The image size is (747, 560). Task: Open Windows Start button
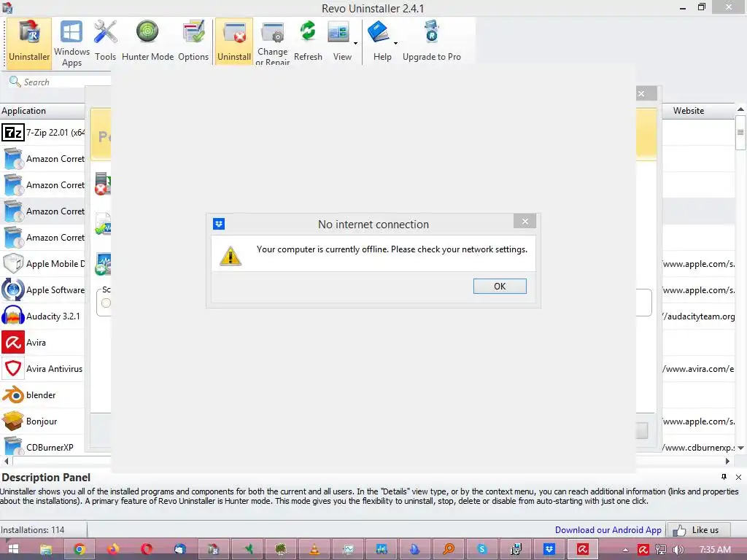click(13, 549)
